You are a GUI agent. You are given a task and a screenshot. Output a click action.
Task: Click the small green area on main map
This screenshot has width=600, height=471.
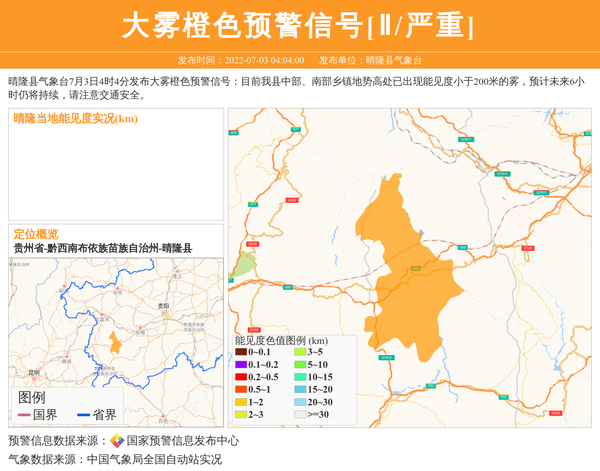point(242,265)
